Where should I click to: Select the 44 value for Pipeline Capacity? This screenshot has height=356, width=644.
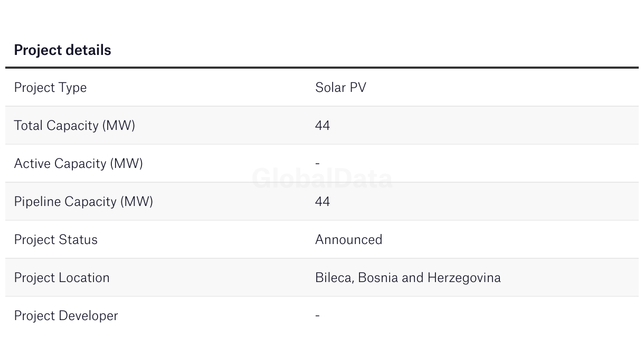(x=323, y=202)
